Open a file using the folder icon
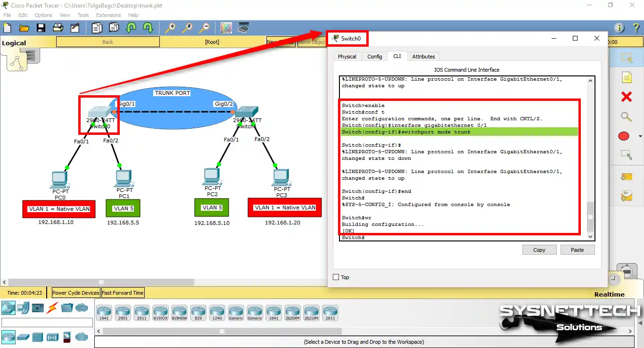The width and height of the screenshot is (644, 348). pyautogui.click(x=24, y=28)
